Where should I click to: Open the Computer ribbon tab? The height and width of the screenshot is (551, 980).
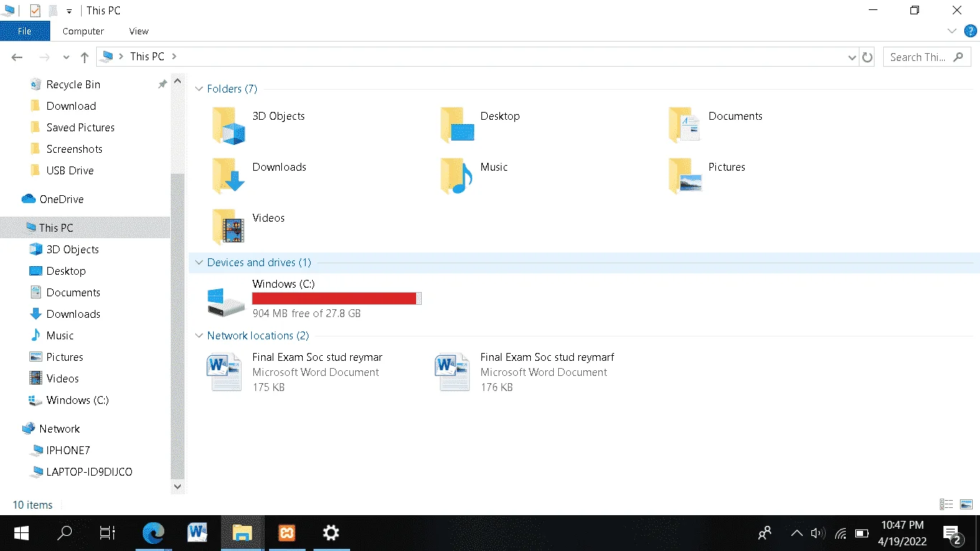click(83, 31)
